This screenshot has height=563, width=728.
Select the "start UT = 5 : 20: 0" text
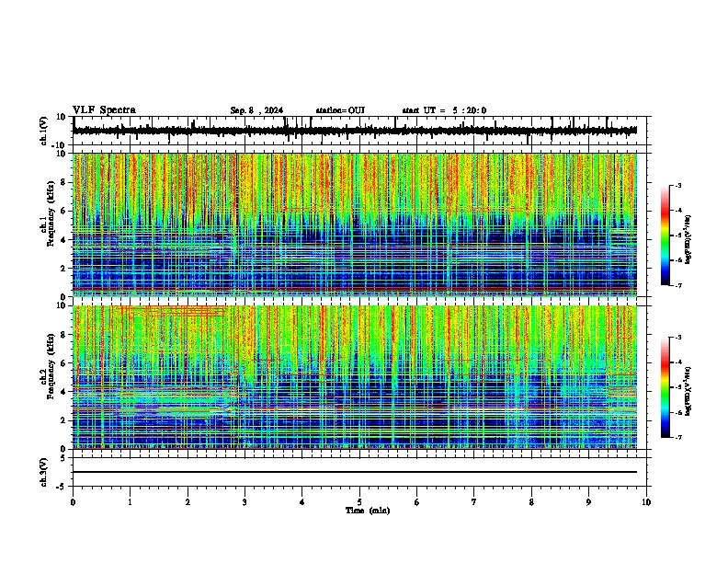(x=444, y=110)
